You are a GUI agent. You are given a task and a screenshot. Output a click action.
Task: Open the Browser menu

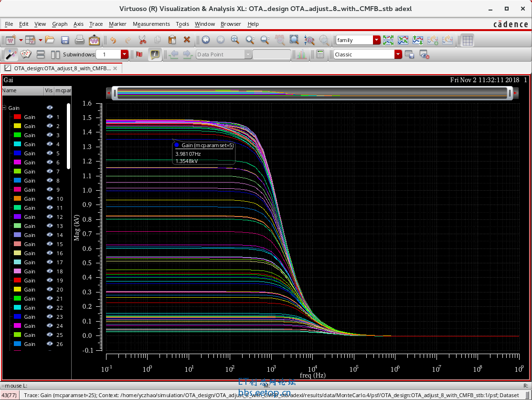point(231,24)
